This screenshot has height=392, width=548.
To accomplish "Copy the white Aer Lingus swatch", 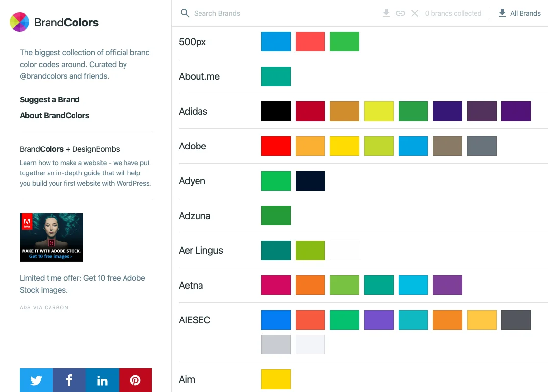I will point(344,250).
